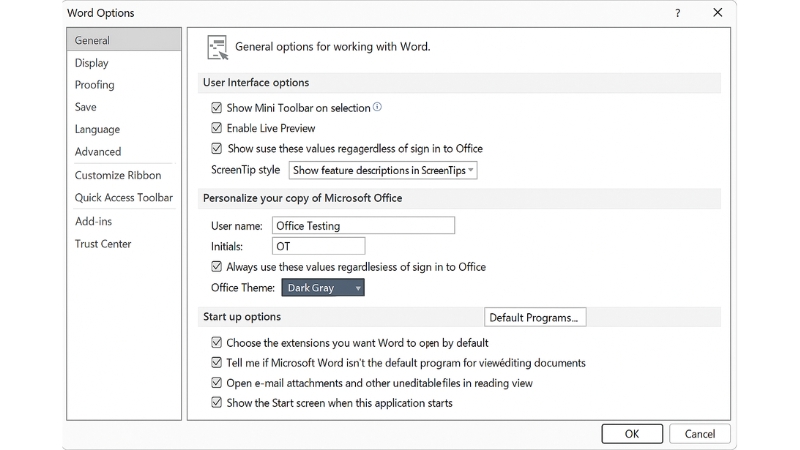The height and width of the screenshot is (450, 800).
Task: Click the 'ScreenTip style' label
Action: pyautogui.click(x=245, y=170)
